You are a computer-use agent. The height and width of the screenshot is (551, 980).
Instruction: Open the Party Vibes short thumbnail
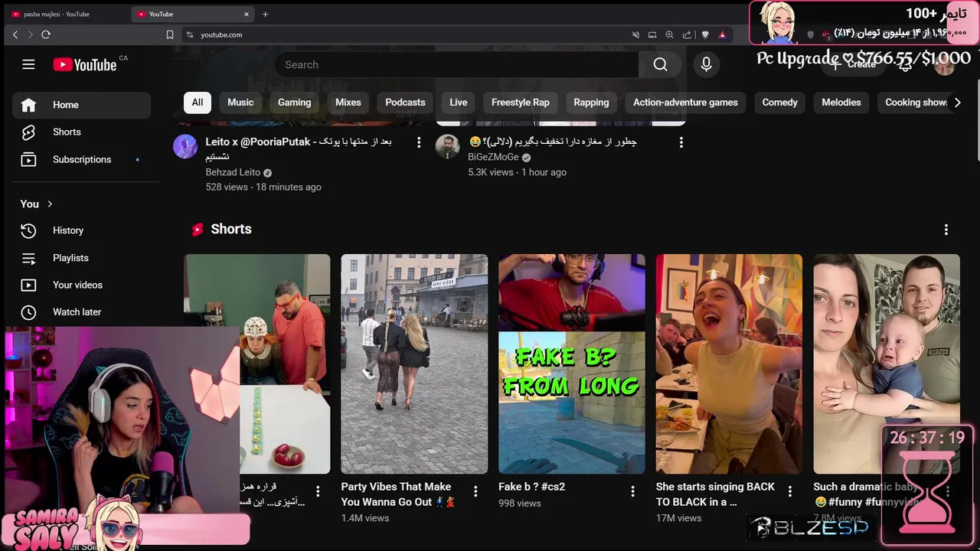point(414,364)
